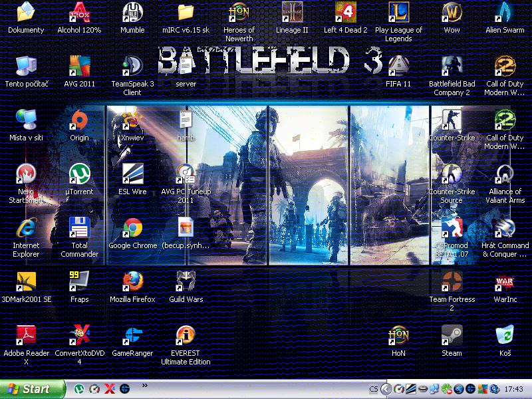The width and height of the screenshot is (532, 399).
Task: Select Alliance of Valiant Arms icon
Action: coord(505,174)
